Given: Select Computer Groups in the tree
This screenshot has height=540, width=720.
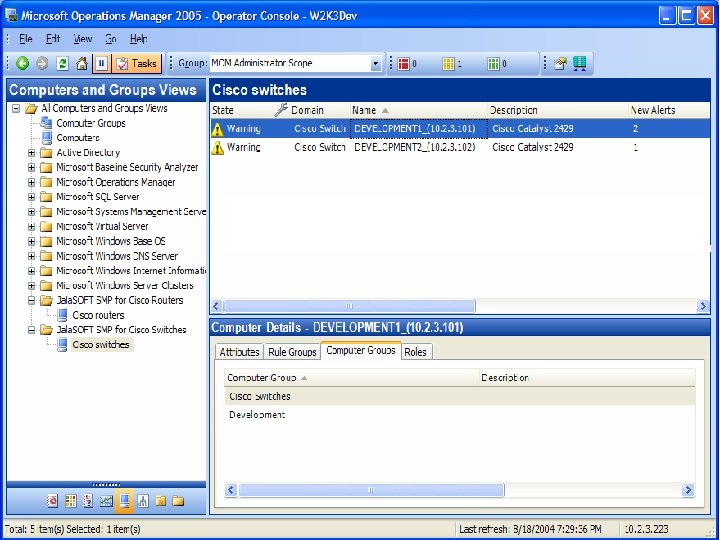Looking at the screenshot, I should click(90, 123).
